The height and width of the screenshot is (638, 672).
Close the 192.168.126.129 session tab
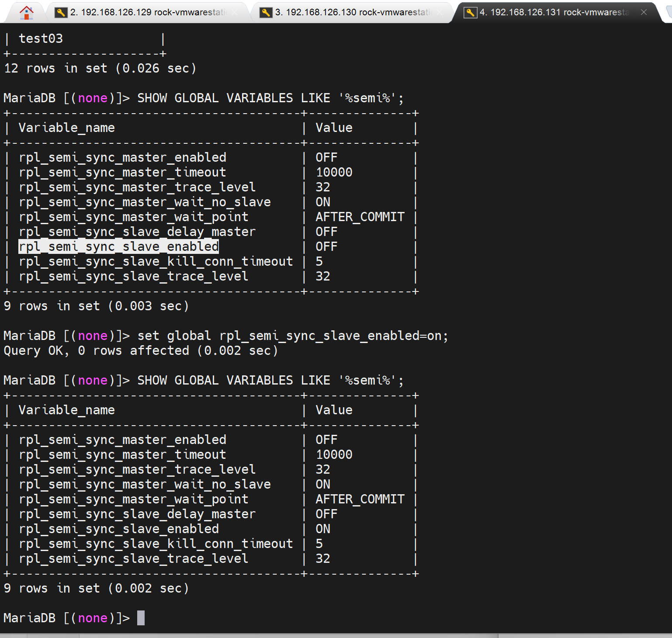click(x=235, y=12)
